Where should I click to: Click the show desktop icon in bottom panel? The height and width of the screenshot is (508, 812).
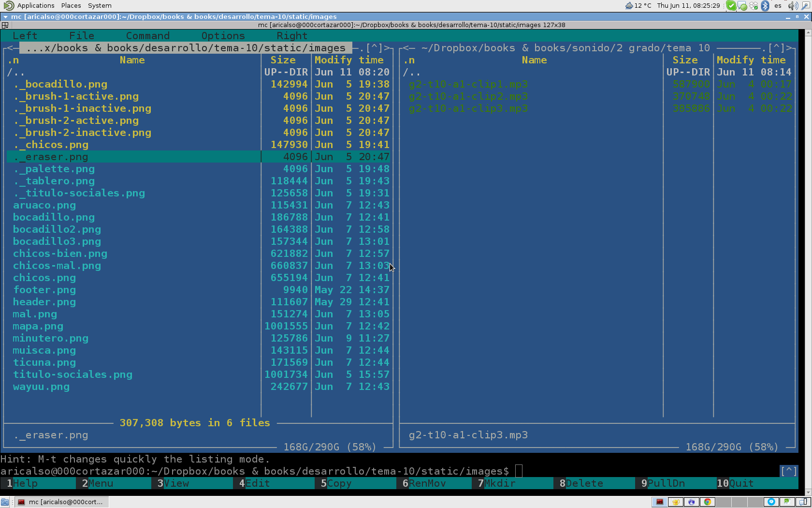tap(5, 502)
